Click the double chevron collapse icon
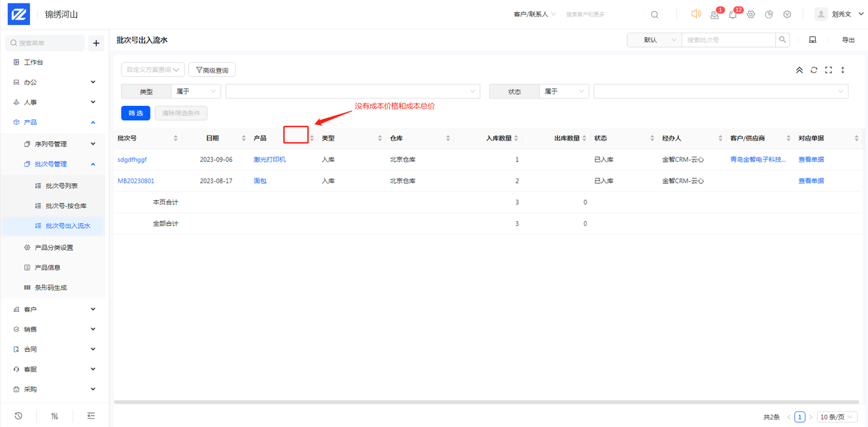The height and width of the screenshot is (427, 868). (800, 70)
